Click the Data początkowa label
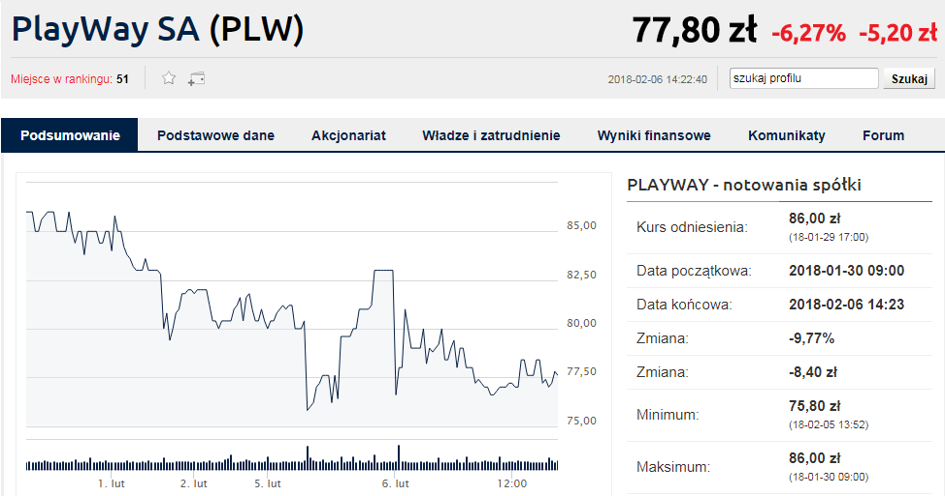The image size is (945, 496). tap(694, 271)
